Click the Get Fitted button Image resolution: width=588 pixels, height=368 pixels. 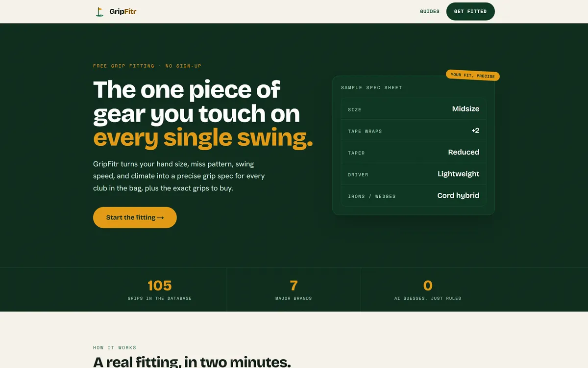click(470, 11)
